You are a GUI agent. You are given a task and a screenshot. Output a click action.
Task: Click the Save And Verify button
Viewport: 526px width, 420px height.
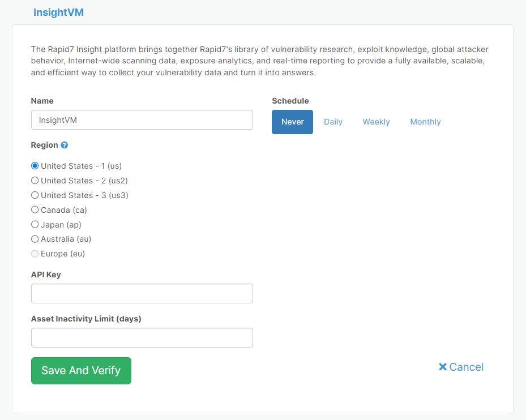click(x=81, y=371)
